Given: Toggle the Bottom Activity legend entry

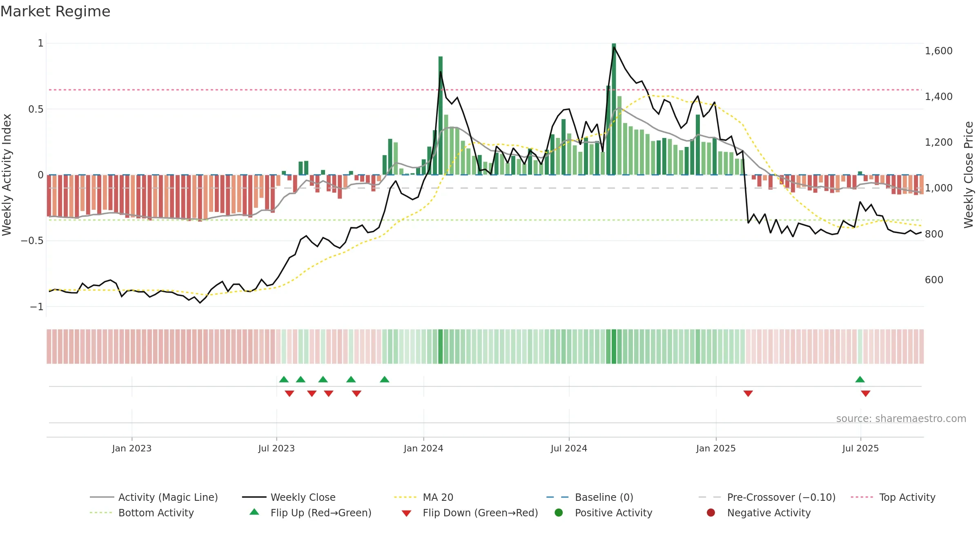Looking at the screenshot, I should click(142, 513).
